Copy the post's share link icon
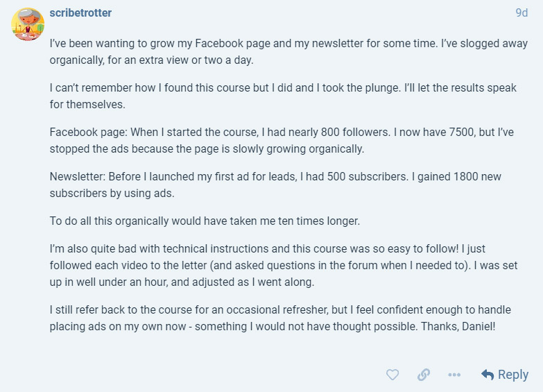This screenshot has height=392, width=543. [x=424, y=375]
